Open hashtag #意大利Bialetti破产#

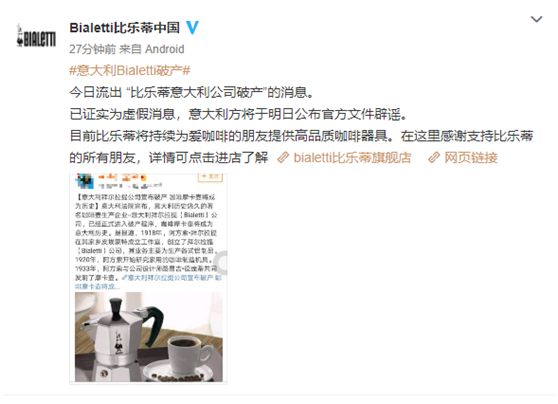tap(130, 70)
